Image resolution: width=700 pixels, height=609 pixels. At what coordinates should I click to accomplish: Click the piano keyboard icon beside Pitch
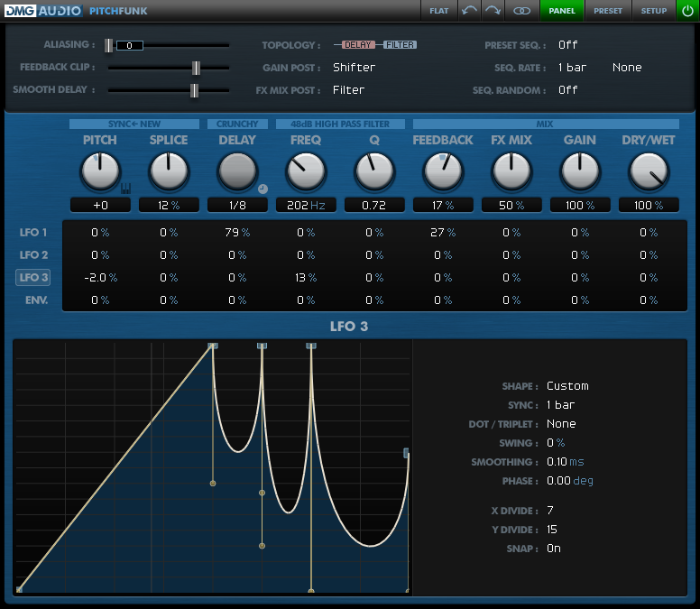pos(125,189)
